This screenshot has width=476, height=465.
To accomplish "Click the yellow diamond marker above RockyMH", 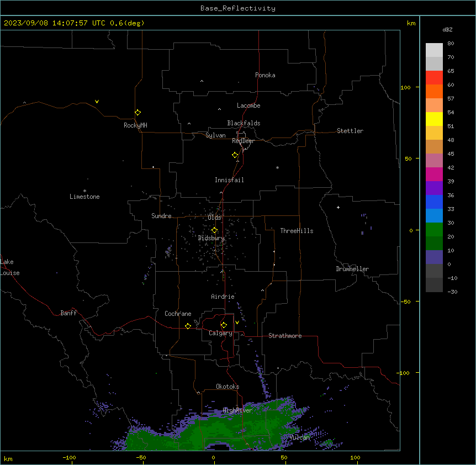I will pyautogui.click(x=138, y=113).
